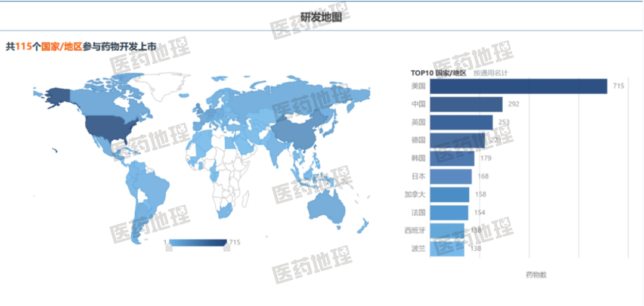Select the 加拿大 bar showing 158
The image size is (644, 306).
click(x=449, y=194)
